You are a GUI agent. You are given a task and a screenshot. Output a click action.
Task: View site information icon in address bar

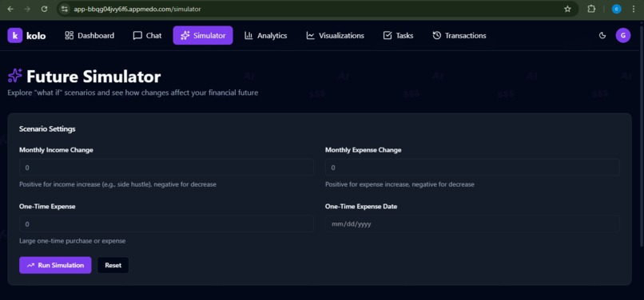click(64, 9)
